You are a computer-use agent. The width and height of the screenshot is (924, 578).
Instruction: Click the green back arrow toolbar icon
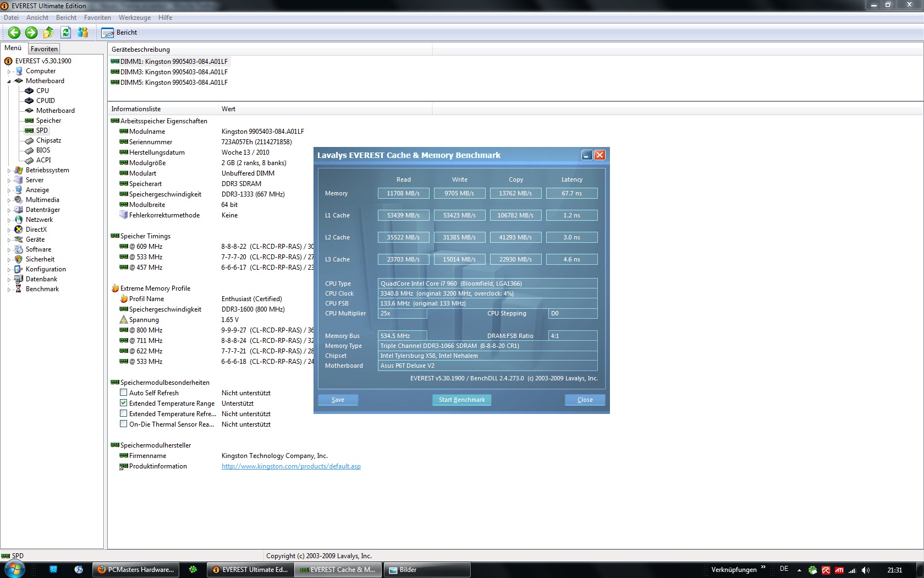pos(14,32)
